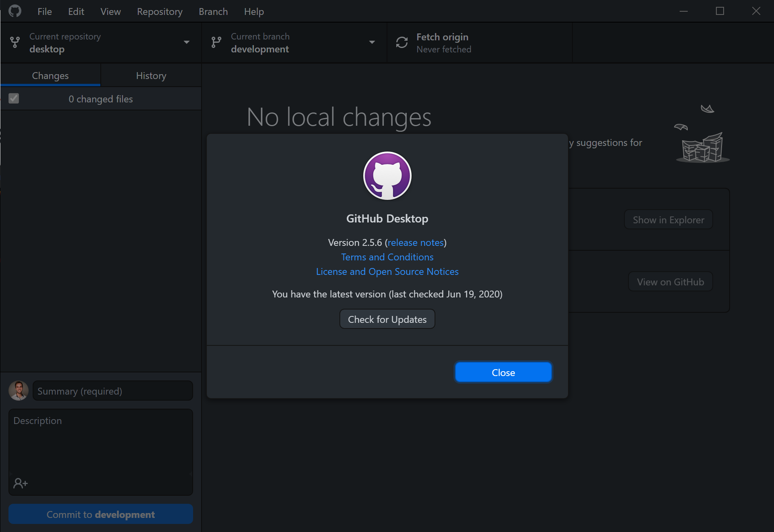Screen dimensions: 774x532
Task: Open the Branch menu
Action: click(213, 12)
